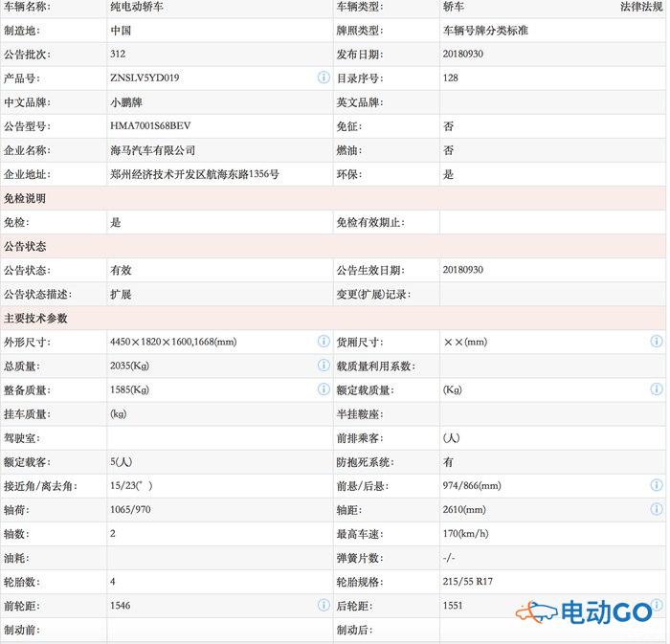
Task: Select product number text ZNSLV5YD019
Action: pos(145,78)
